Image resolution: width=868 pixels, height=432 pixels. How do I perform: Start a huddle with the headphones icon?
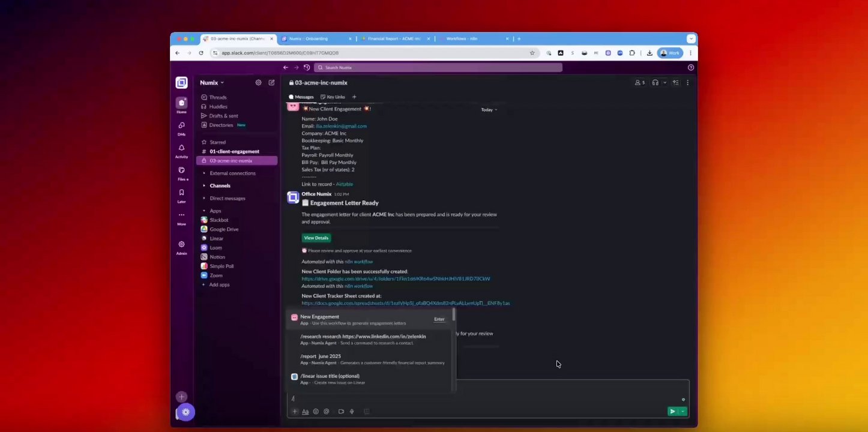(656, 83)
